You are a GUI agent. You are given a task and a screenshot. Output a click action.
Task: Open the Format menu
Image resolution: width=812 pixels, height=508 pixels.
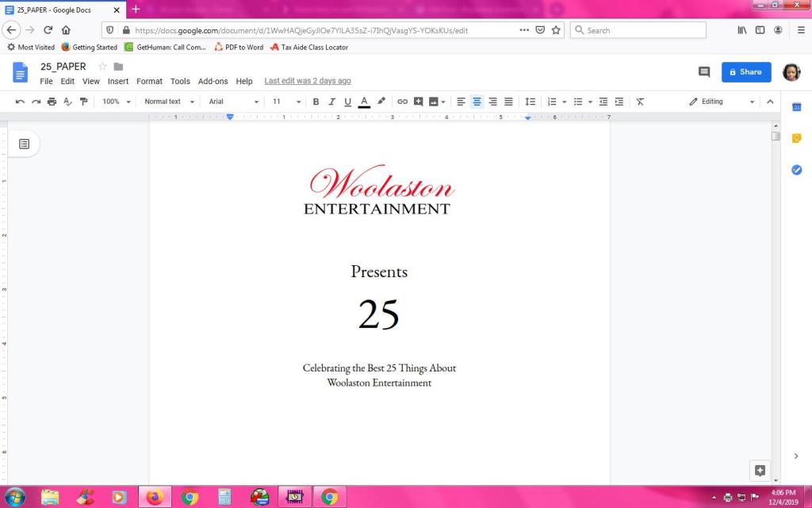click(149, 82)
